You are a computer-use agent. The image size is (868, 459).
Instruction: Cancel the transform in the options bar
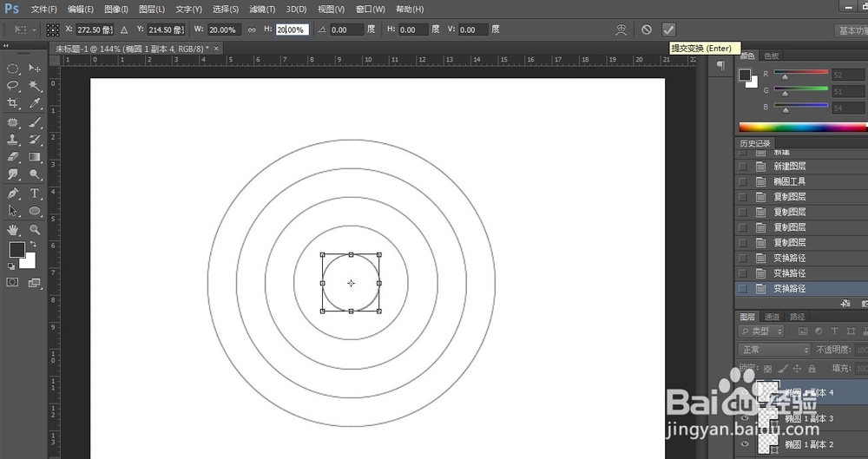[x=647, y=30]
